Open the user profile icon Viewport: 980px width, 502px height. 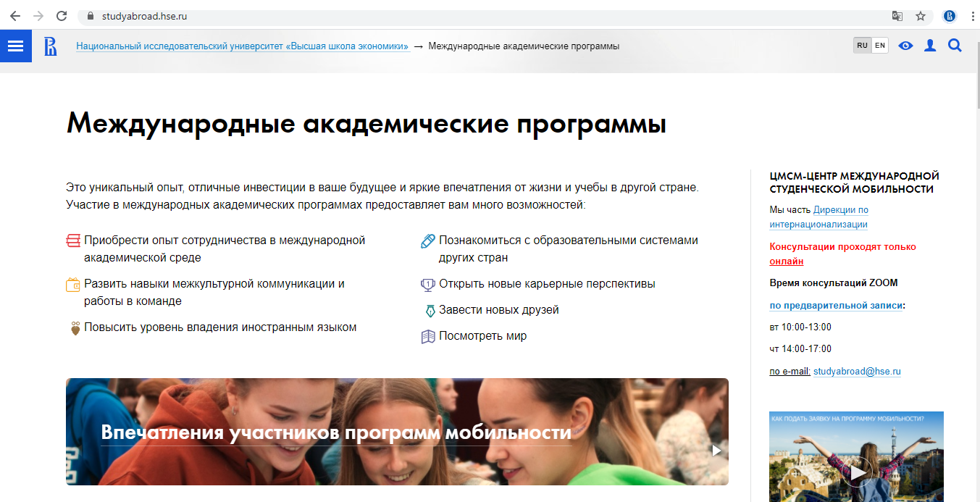tap(930, 46)
